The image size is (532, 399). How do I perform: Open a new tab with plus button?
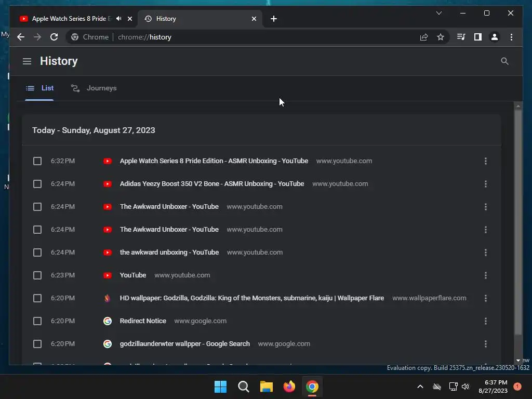(273, 19)
